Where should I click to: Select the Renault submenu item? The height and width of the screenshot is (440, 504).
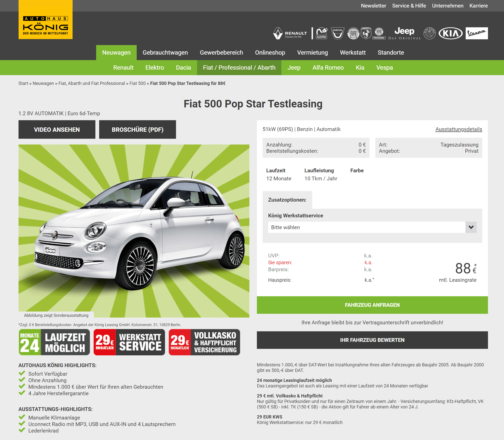point(123,68)
